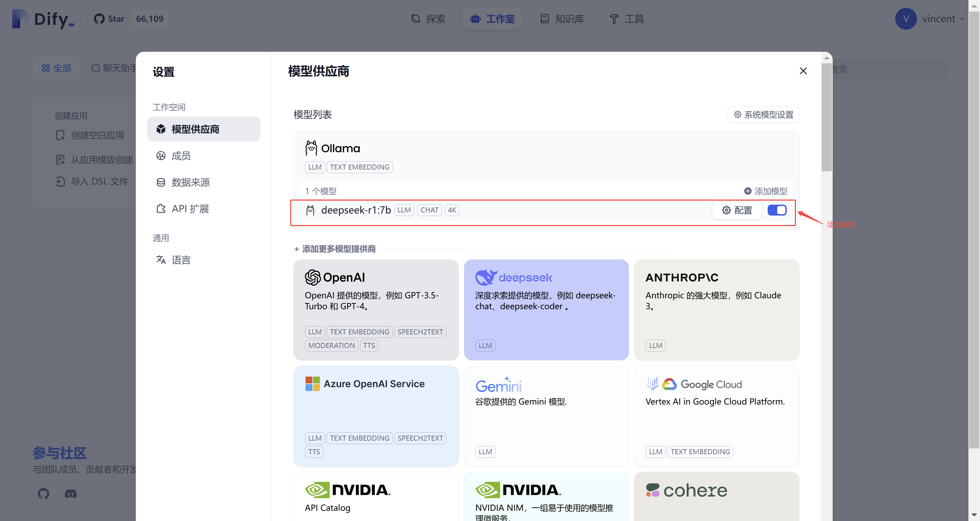Click the dialog scrollbar up arrow
This screenshot has width=980, height=521.
pyautogui.click(x=826, y=58)
